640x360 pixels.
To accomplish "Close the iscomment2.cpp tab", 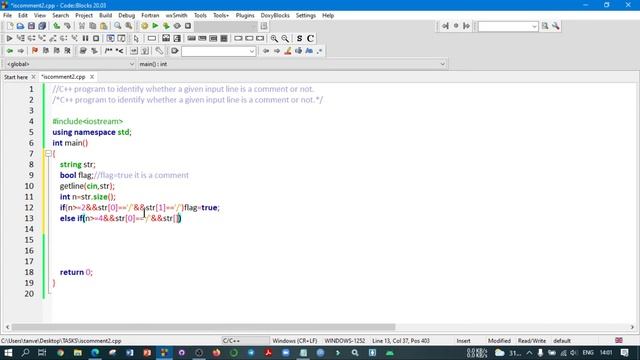I will coord(92,77).
